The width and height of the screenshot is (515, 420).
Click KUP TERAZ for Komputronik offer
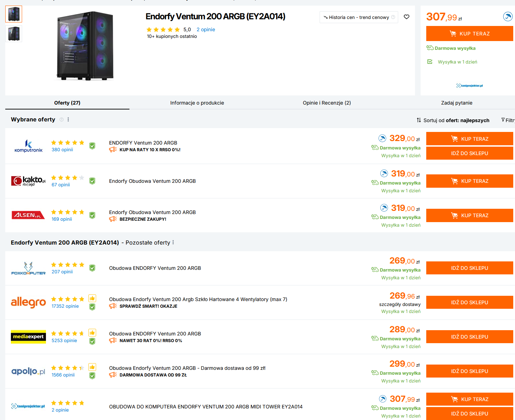pyautogui.click(x=470, y=139)
